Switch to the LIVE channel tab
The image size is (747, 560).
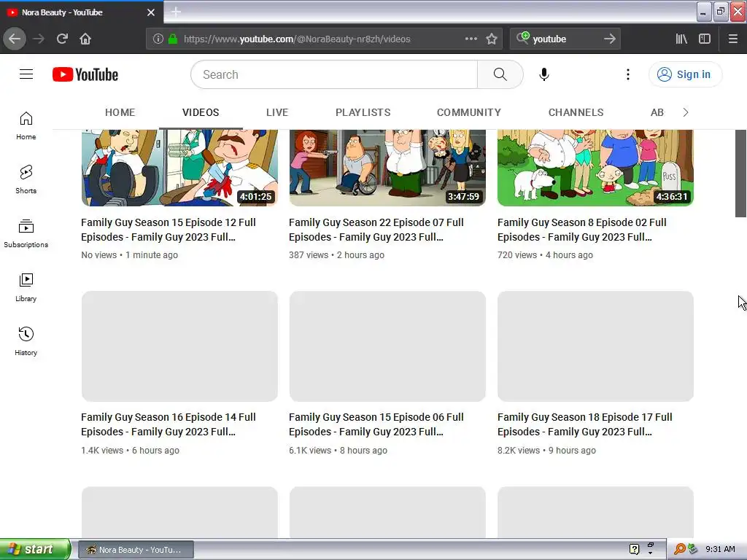tap(277, 112)
